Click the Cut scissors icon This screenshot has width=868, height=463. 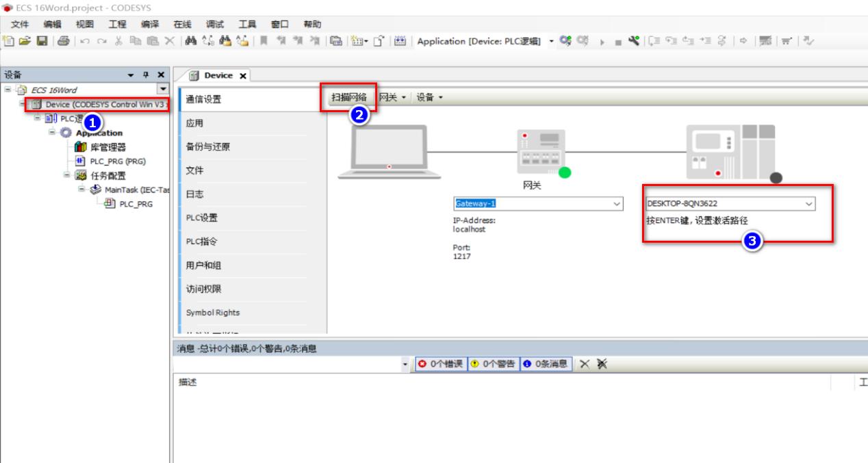tap(118, 41)
